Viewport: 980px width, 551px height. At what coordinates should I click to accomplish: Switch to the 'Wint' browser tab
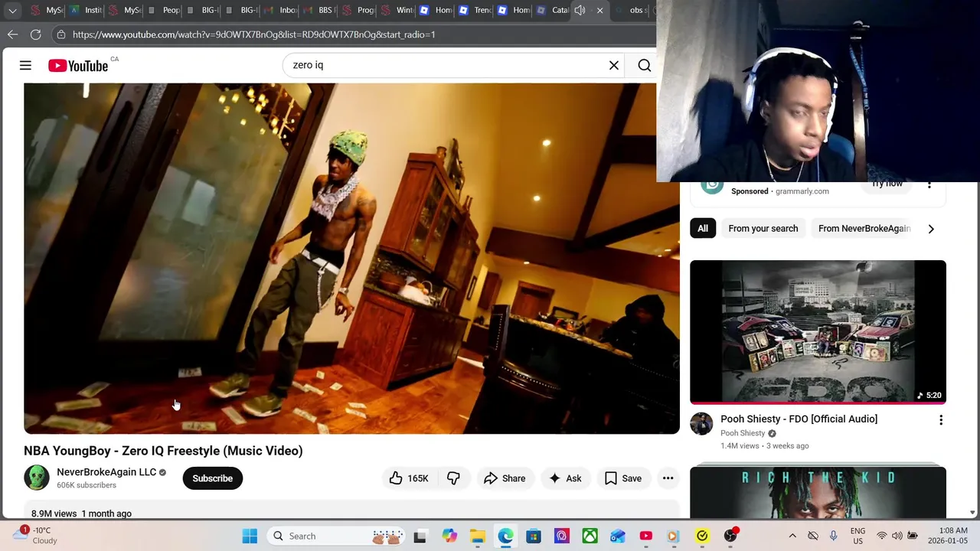point(396,10)
